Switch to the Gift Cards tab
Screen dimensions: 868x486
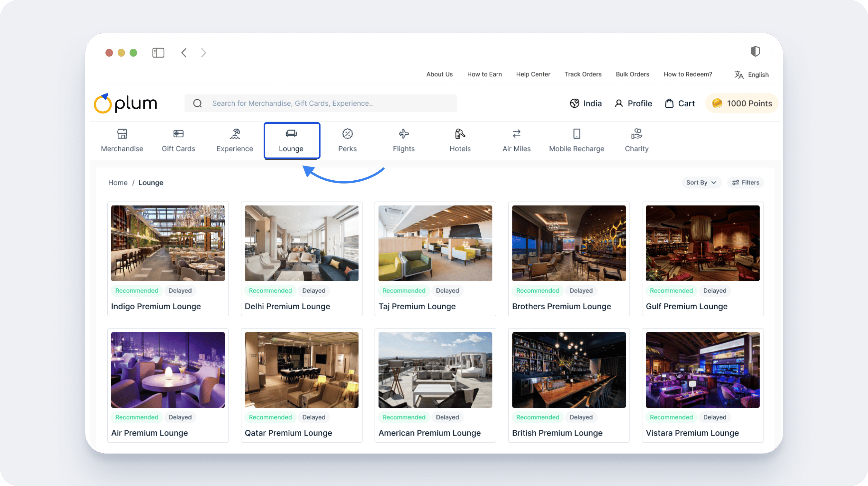click(178, 141)
